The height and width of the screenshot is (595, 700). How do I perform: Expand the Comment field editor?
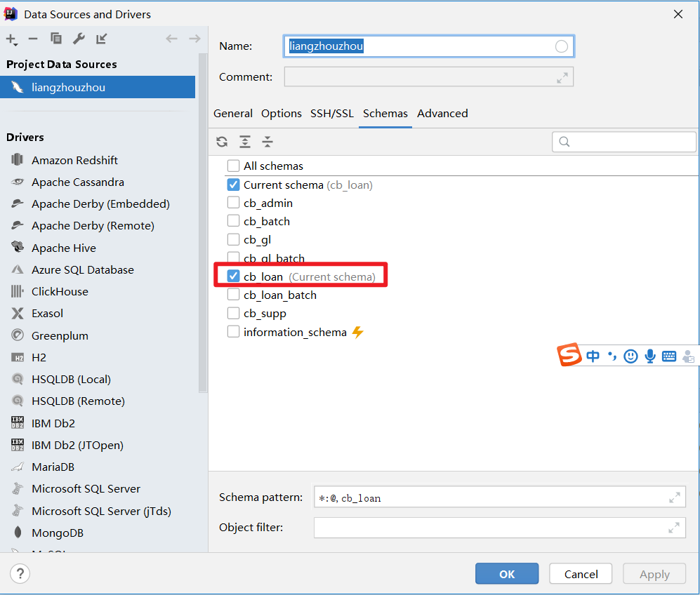tap(562, 78)
